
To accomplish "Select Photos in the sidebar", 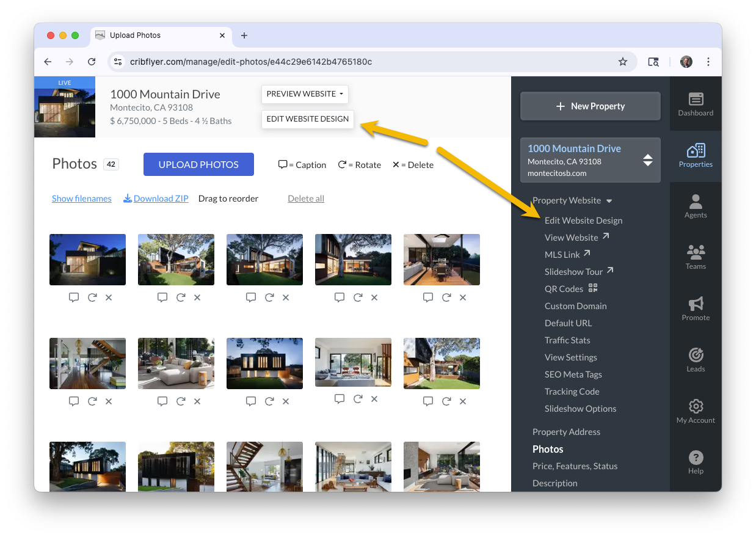I will tap(548, 449).
